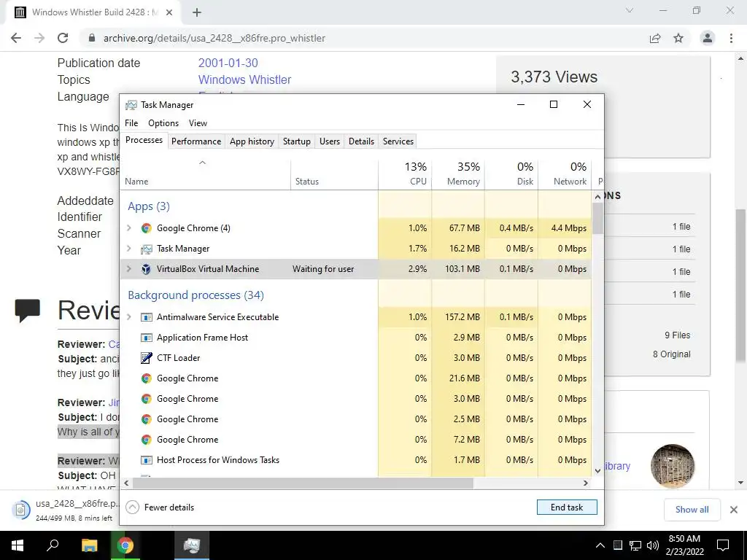Select the Google Chrome 21.6 MB process

[355, 378]
